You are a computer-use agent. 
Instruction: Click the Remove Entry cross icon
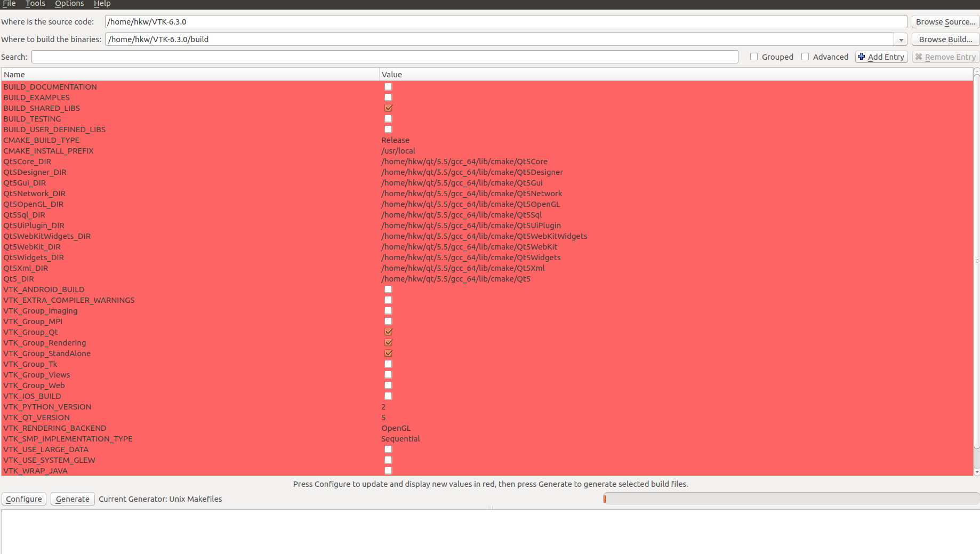tap(920, 57)
